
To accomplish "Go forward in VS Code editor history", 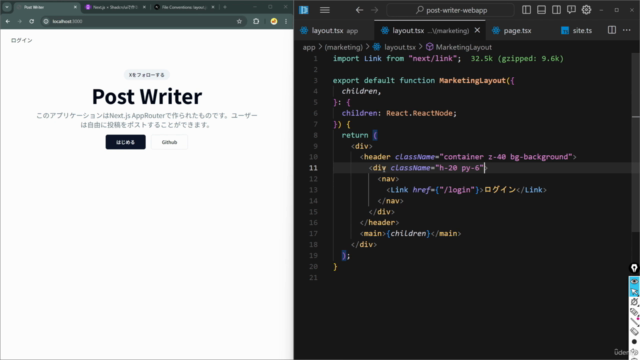I will tap(374, 10).
